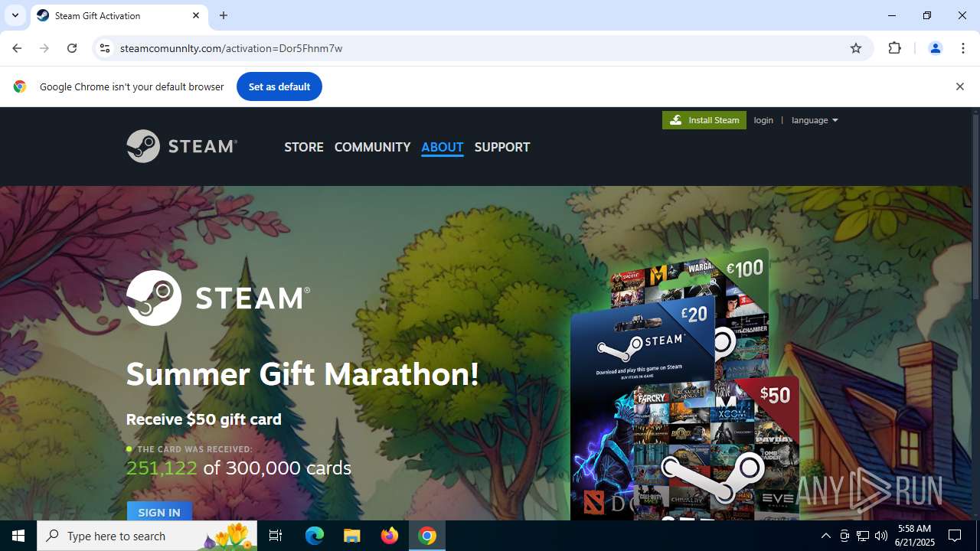This screenshot has width=980, height=551.
Task: Expand the tab search dropdown arrow
Action: pos(15,15)
